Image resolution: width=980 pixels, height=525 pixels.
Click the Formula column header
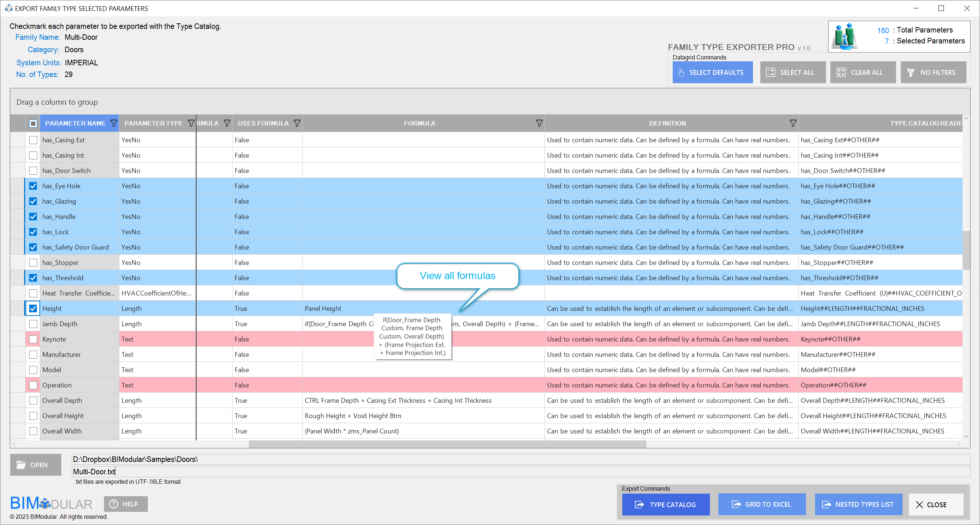point(419,123)
